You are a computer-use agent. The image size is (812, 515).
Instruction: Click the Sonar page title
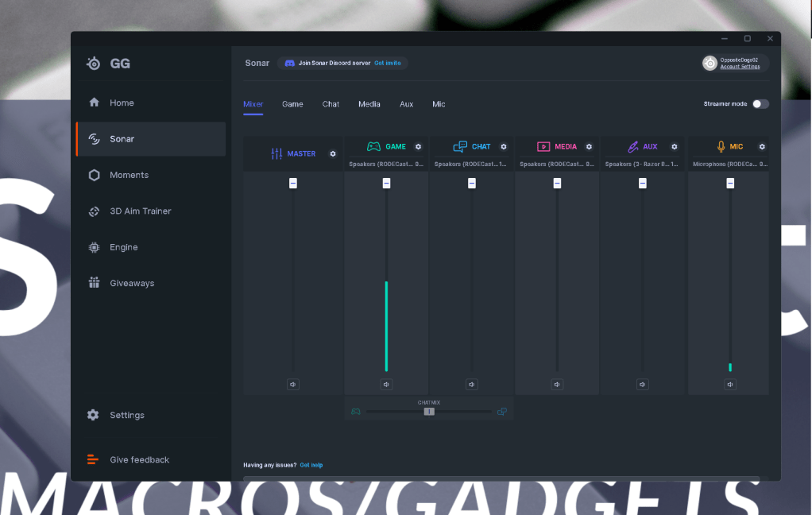(257, 64)
